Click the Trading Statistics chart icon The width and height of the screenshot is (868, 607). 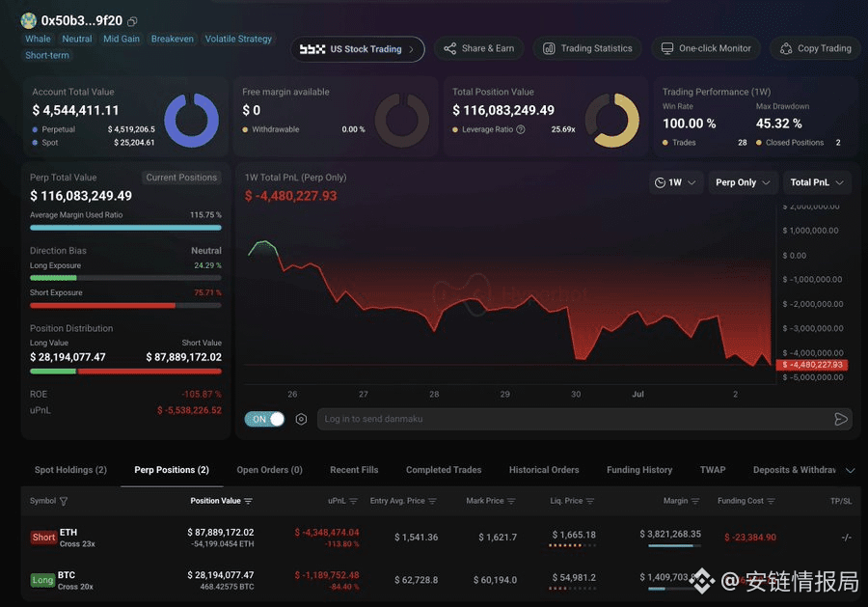click(x=549, y=49)
